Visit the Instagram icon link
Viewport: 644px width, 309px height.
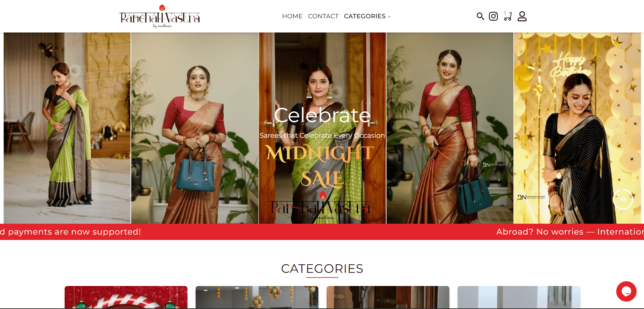(x=493, y=16)
